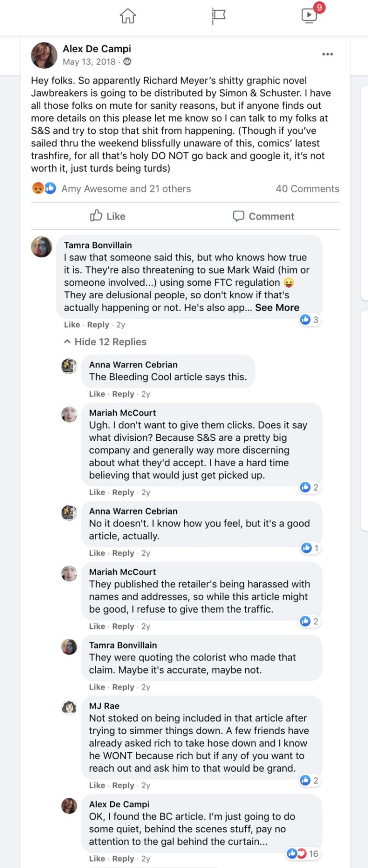The width and height of the screenshot is (368, 868).
Task: Open the post options three-dot menu
Action: tap(327, 54)
